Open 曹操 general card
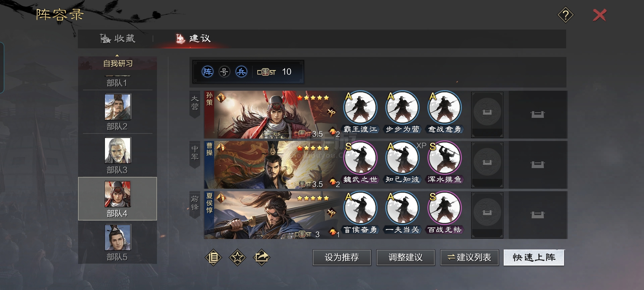Viewport: 644px width, 290px height. pyautogui.click(x=272, y=165)
